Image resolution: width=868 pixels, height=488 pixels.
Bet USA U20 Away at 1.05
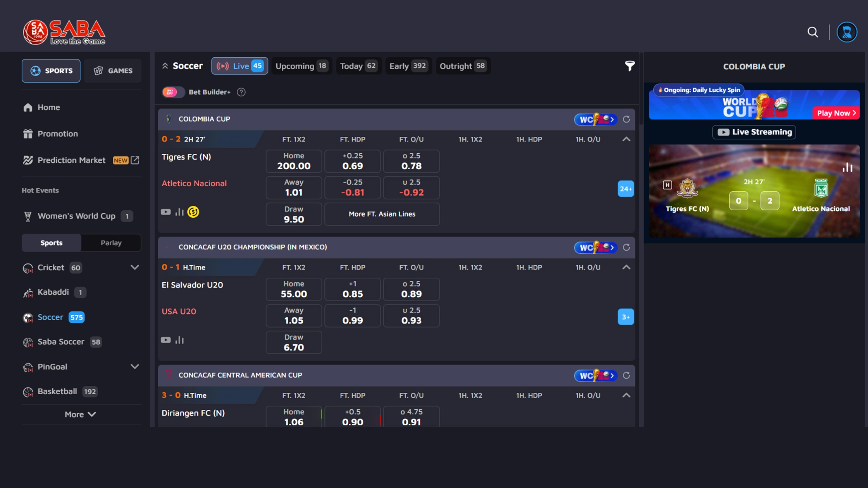294,316
